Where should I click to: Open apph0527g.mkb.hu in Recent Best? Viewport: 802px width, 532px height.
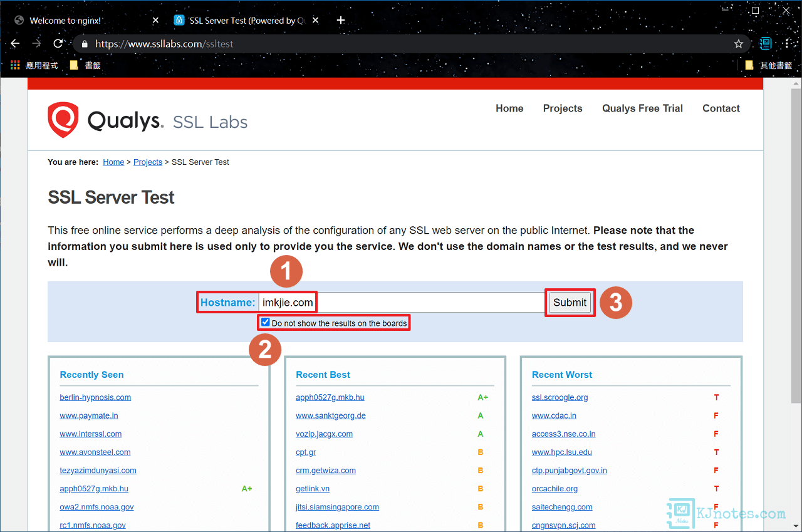330,397
